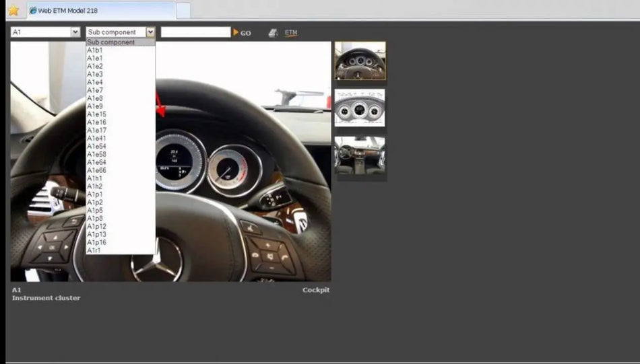The image size is (640, 364).
Task: Open the car interior overview thumbnail
Action: point(360,156)
